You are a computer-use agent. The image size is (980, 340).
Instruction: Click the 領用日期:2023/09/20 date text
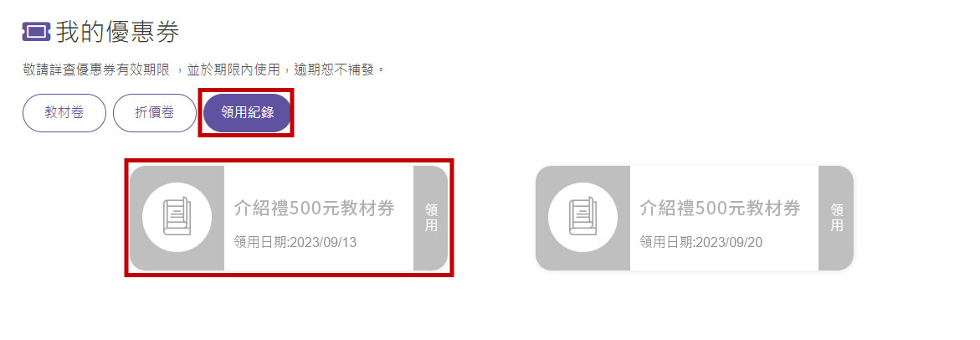(701, 243)
